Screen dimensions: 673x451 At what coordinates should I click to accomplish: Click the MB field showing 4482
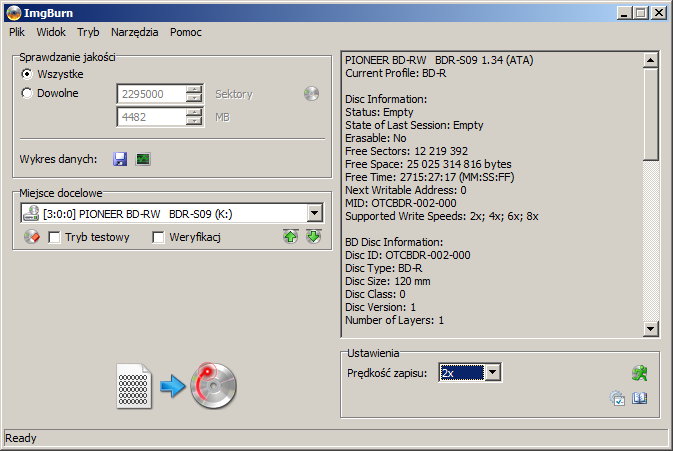[x=152, y=117]
